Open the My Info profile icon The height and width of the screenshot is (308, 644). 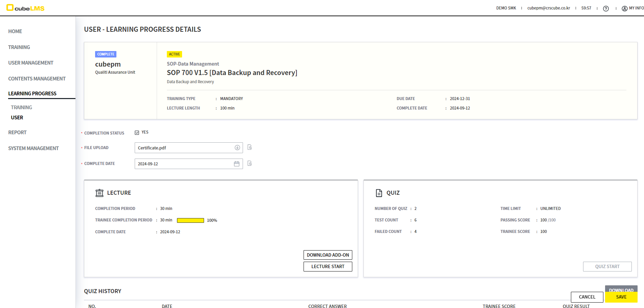pyautogui.click(x=624, y=8)
